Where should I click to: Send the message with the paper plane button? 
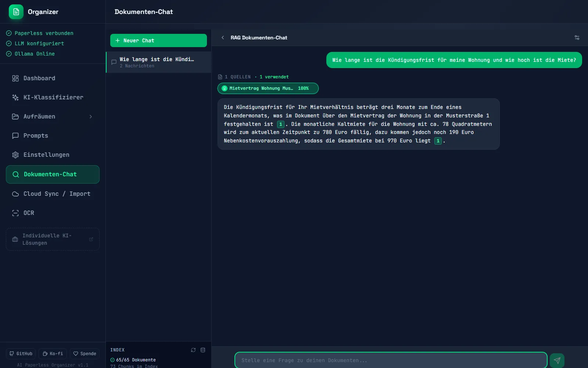pyautogui.click(x=557, y=360)
